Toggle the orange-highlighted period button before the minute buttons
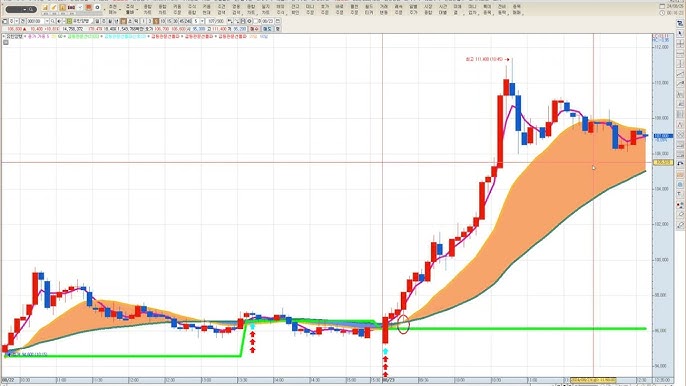 pos(123,21)
